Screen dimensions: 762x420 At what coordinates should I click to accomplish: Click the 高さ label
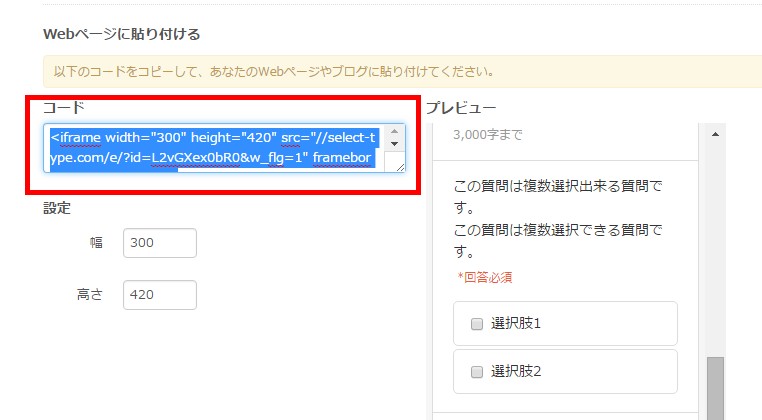coord(90,295)
